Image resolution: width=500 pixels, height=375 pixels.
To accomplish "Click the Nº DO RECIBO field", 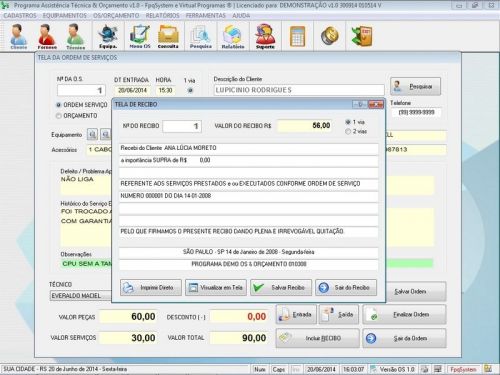I will (182, 126).
